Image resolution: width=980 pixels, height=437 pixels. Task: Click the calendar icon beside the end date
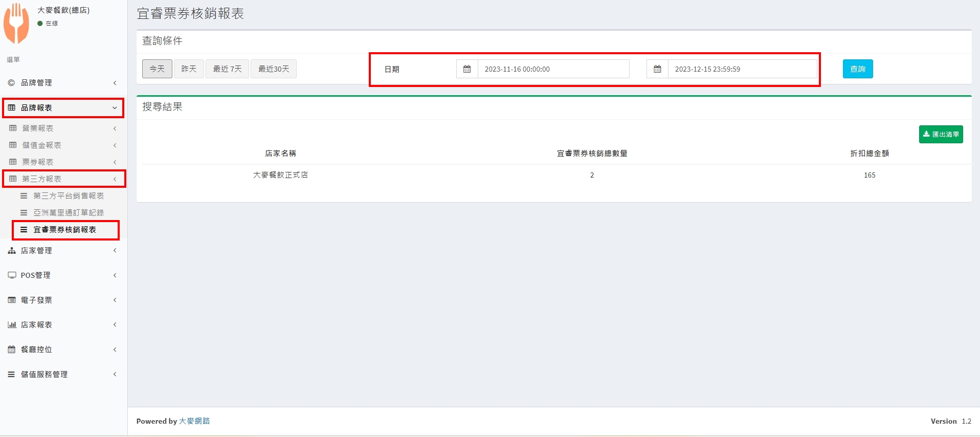coord(657,69)
